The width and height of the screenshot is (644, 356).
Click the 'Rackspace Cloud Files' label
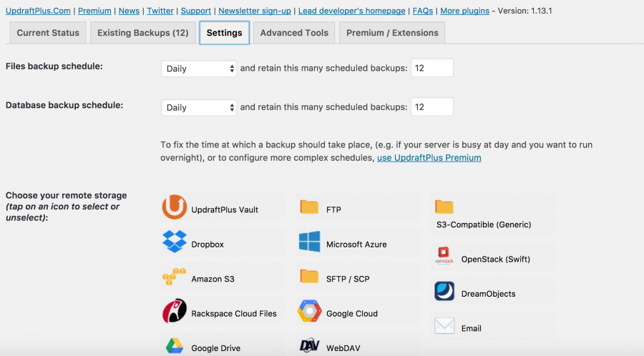pos(234,314)
